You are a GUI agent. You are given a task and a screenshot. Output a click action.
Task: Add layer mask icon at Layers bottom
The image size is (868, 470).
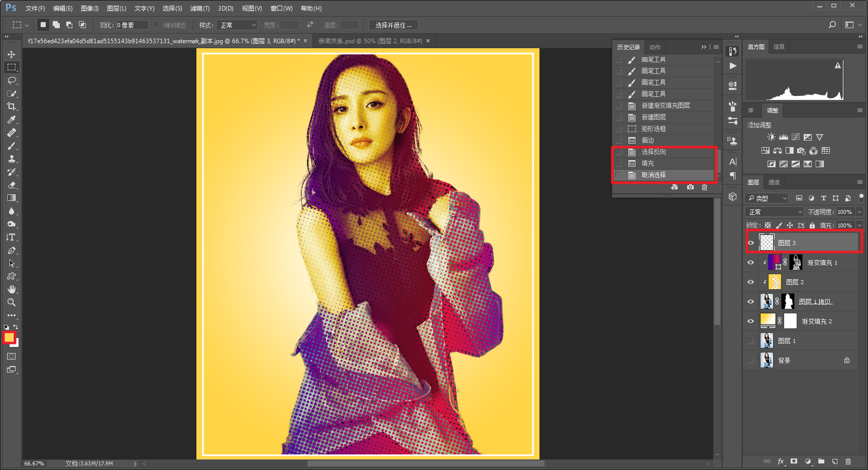[794, 461]
